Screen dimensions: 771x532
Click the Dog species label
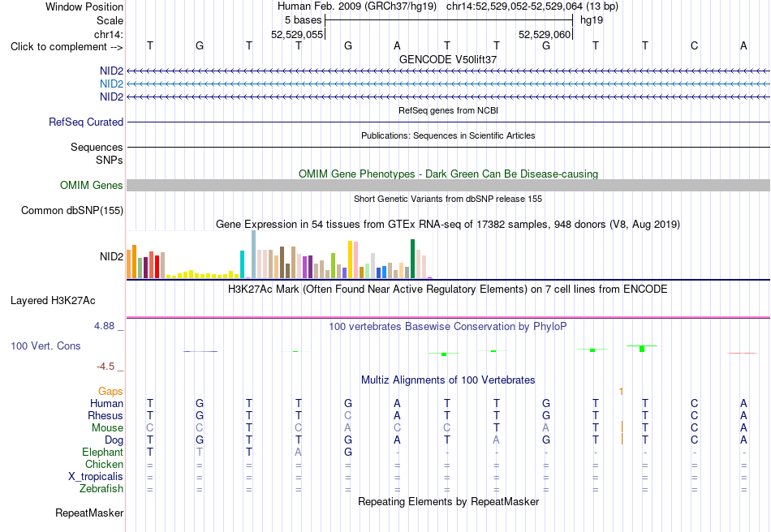(114, 440)
